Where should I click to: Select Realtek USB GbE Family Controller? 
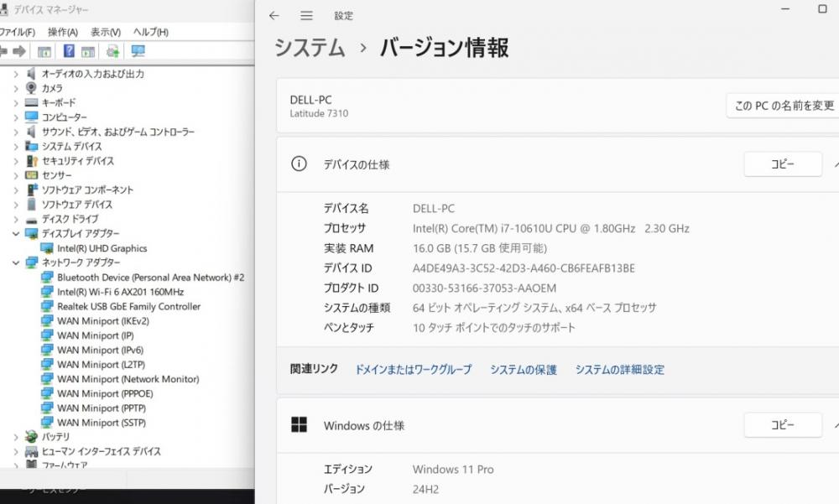click(x=129, y=307)
